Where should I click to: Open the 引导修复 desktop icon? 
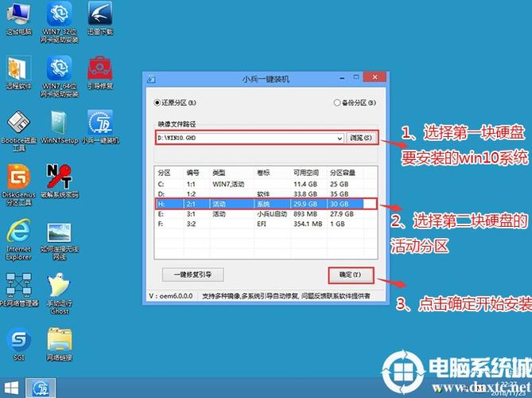[100, 72]
